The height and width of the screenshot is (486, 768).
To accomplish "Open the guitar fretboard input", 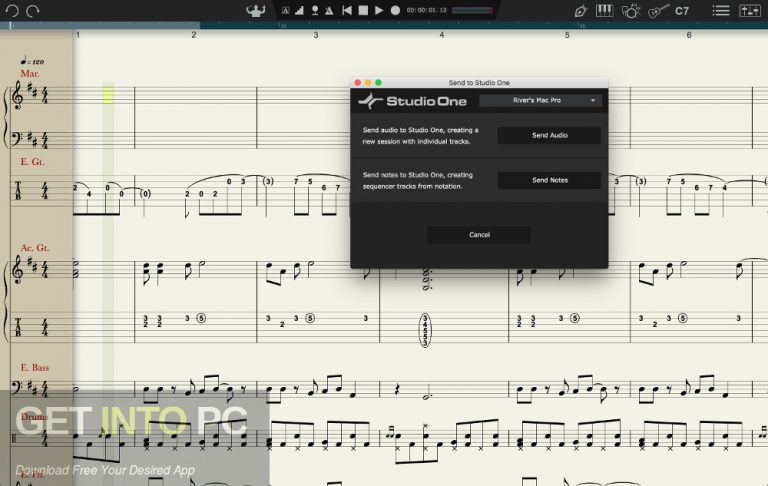I will 657,10.
